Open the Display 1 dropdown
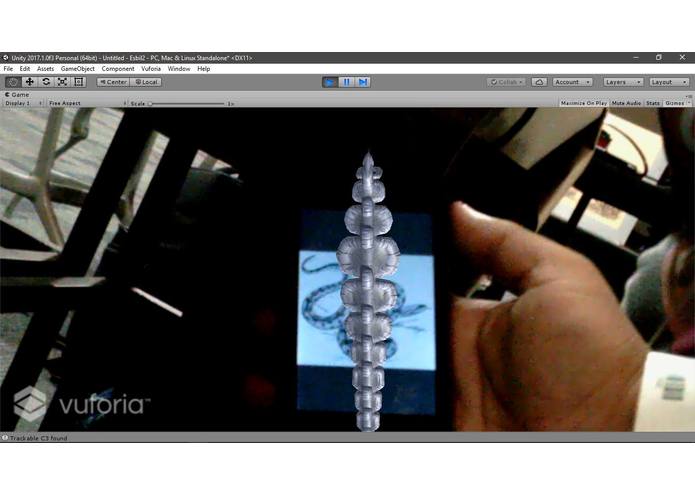This screenshot has height=494, width=695. [x=23, y=103]
